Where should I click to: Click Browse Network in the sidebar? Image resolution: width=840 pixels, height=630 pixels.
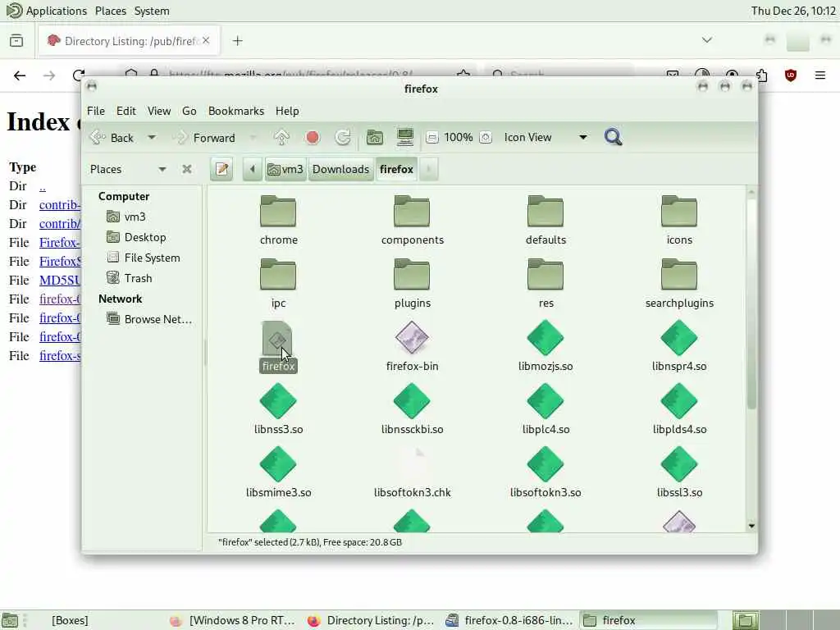[157, 319]
